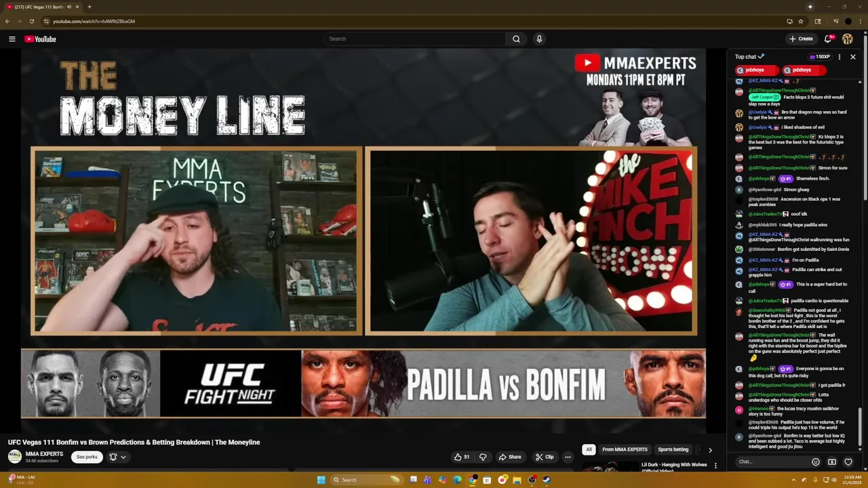This screenshot has height=488, width=868.
Task: Clip the video with scissors button
Action: 545,457
